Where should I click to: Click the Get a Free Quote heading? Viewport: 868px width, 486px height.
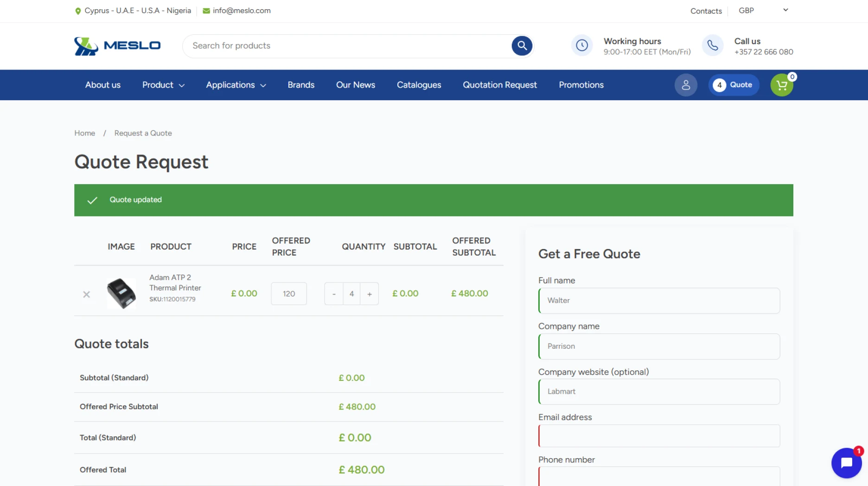(x=589, y=254)
